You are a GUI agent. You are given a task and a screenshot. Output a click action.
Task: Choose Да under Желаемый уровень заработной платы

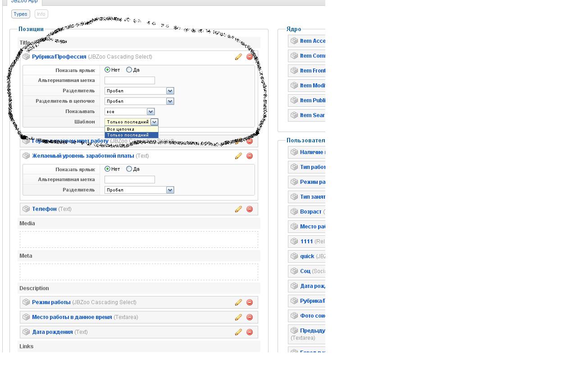pos(129,169)
